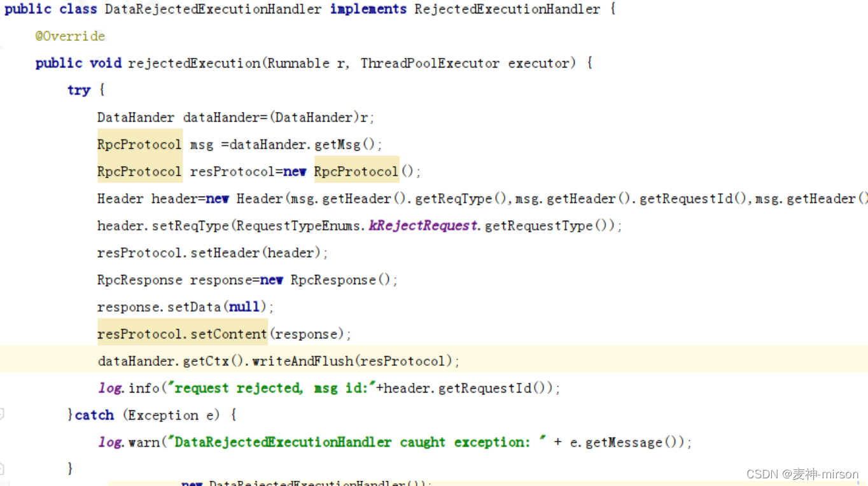
Task: Click the Exception type in catch clause
Action: (162, 415)
